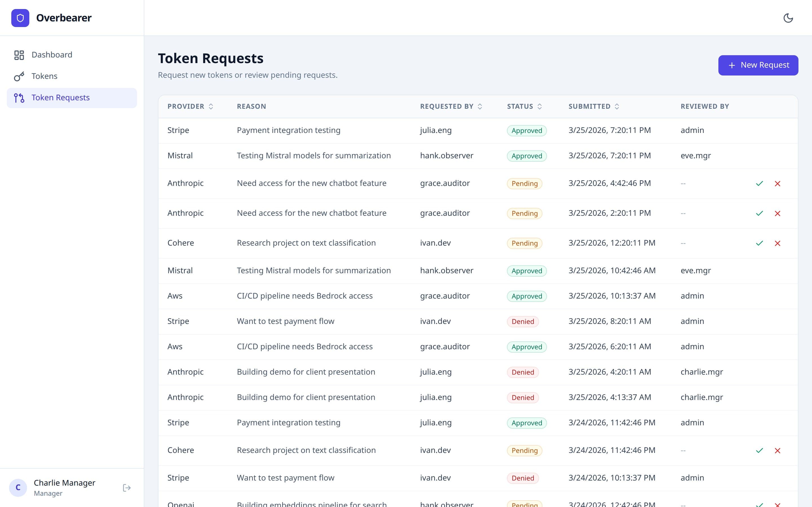
Task: Click the Approved status badge on the Stripe row
Action: [526, 130]
